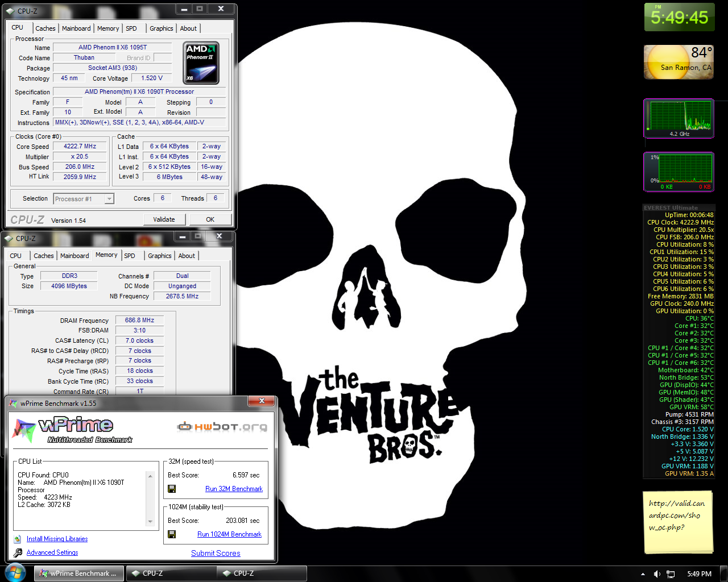Click the Core Speed value 4222.7 MHz
728x582 pixels.
tap(80, 146)
